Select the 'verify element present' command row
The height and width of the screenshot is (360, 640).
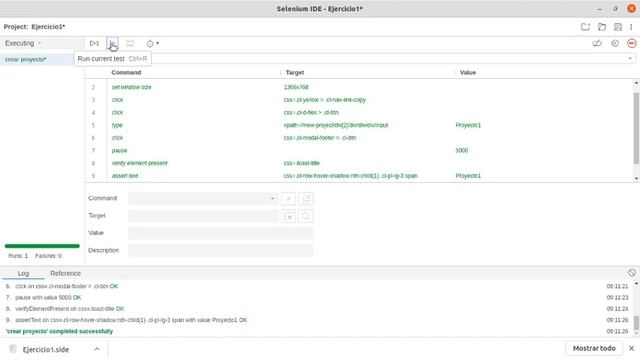coord(359,163)
